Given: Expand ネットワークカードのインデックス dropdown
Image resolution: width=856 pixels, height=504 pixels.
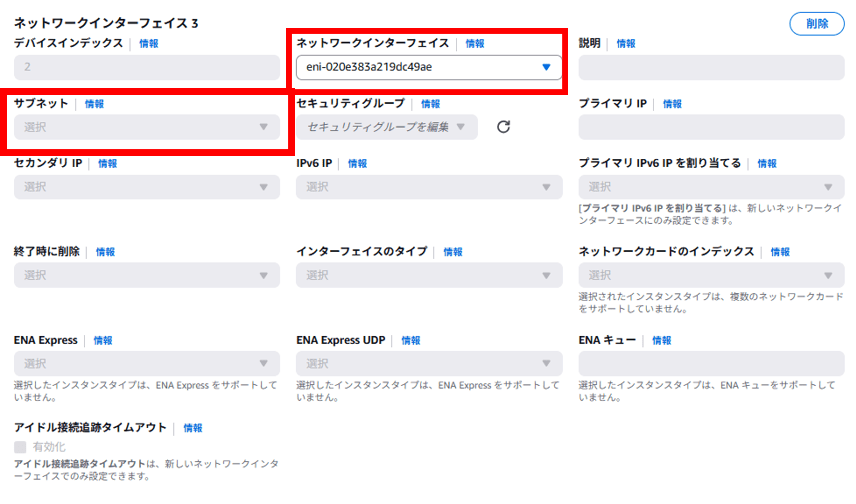Looking at the screenshot, I should 711,275.
